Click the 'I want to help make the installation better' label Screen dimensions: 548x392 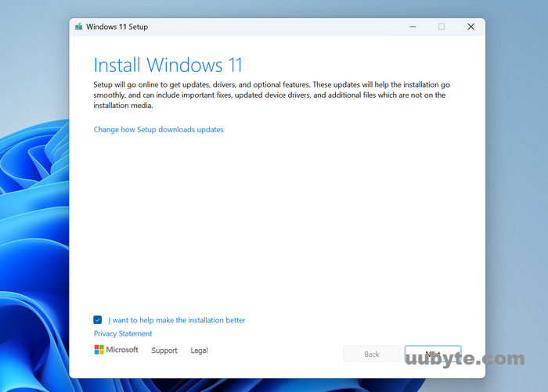click(176, 320)
